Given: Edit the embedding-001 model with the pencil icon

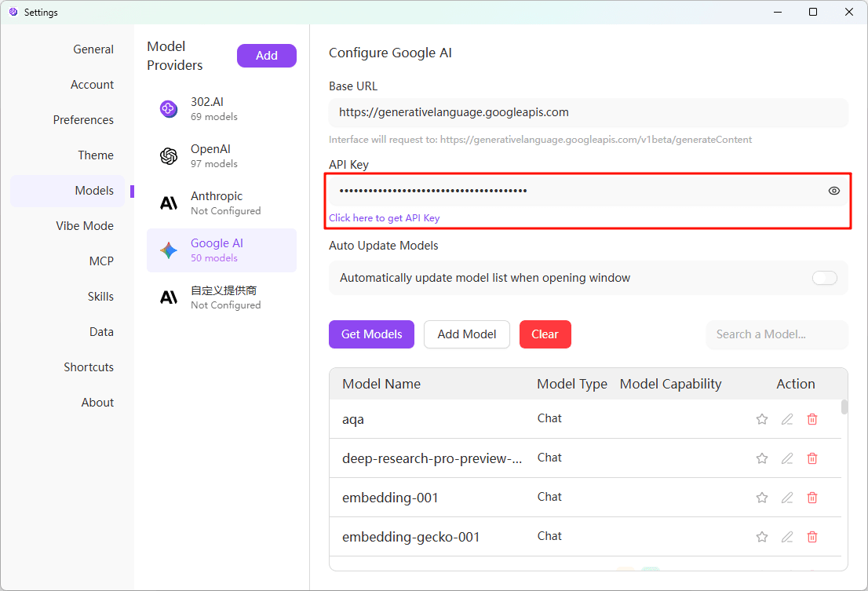Looking at the screenshot, I should point(787,498).
